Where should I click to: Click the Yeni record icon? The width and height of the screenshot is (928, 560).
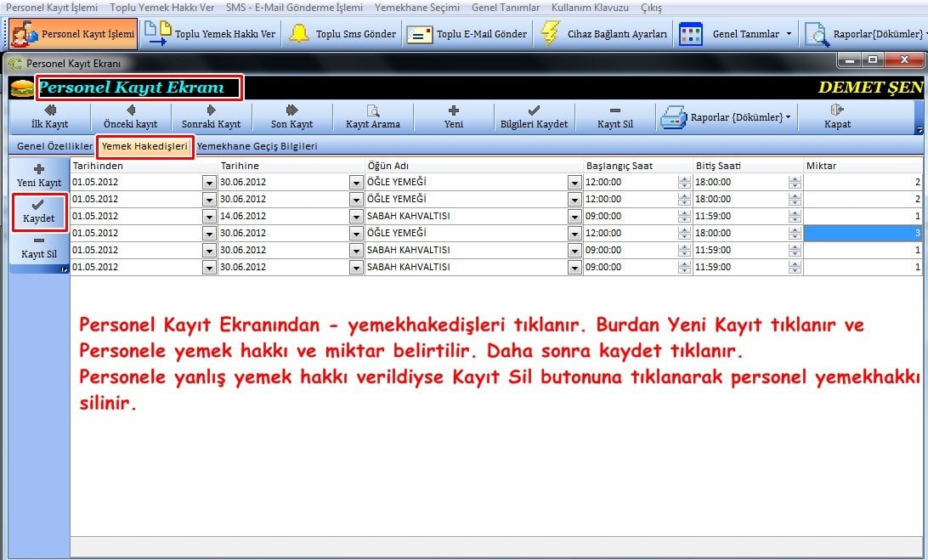click(x=453, y=116)
